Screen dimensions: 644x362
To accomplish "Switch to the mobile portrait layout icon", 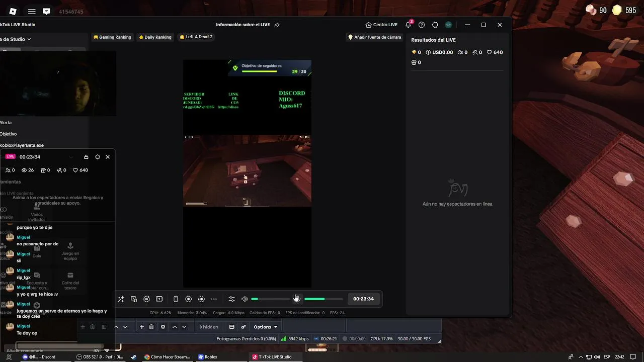I will 176,299.
